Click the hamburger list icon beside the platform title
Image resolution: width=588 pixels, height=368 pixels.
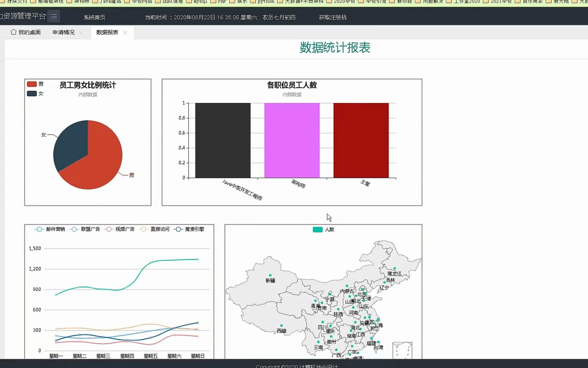pyautogui.click(x=54, y=16)
